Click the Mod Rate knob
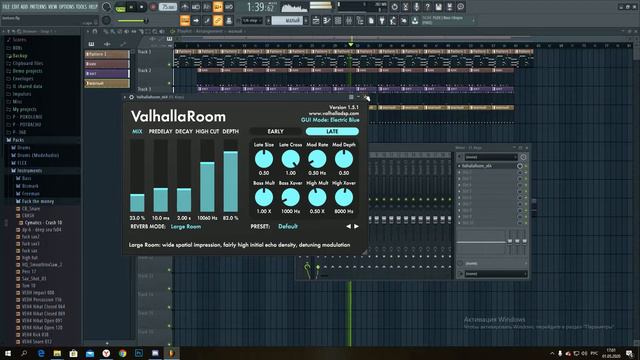 tap(317, 159)
